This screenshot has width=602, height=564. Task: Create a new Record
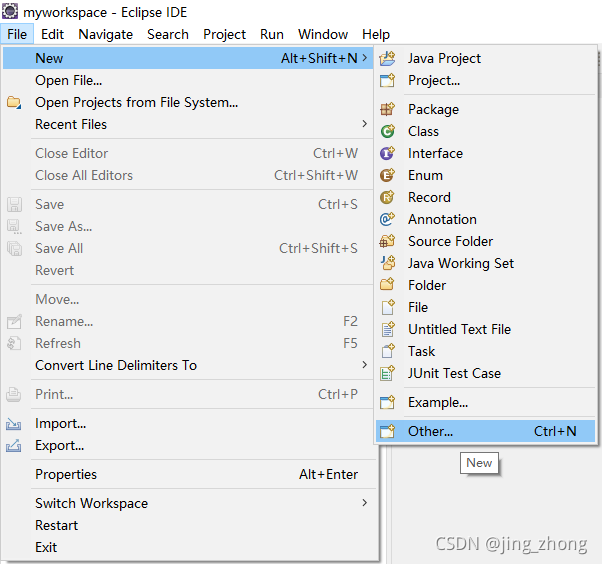[485, 197]
